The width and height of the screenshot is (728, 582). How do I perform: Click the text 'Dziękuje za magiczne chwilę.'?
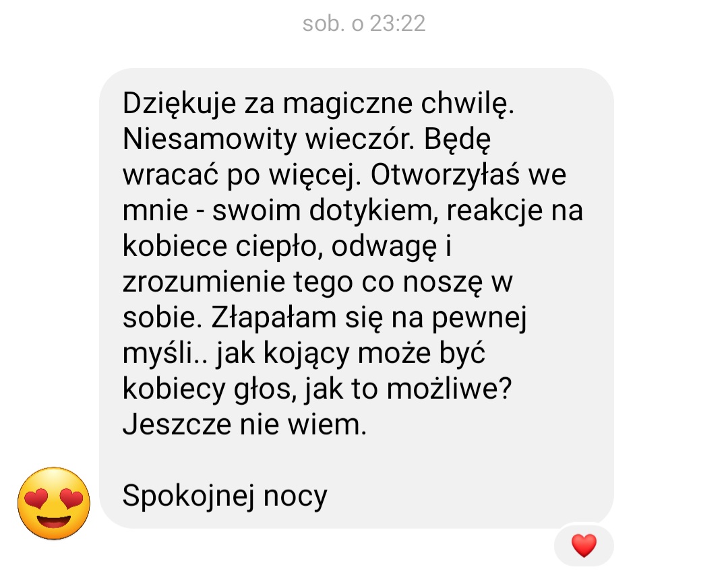(318, 104)
